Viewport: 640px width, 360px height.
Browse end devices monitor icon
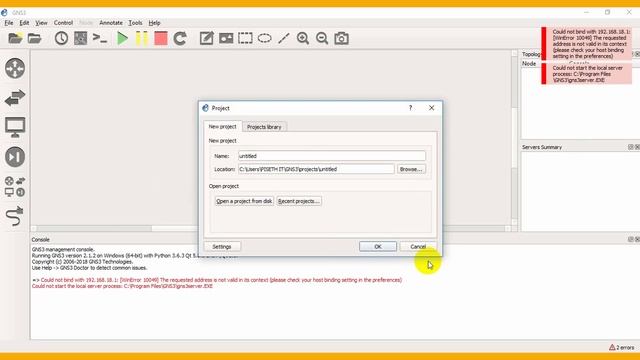point(15,127)
